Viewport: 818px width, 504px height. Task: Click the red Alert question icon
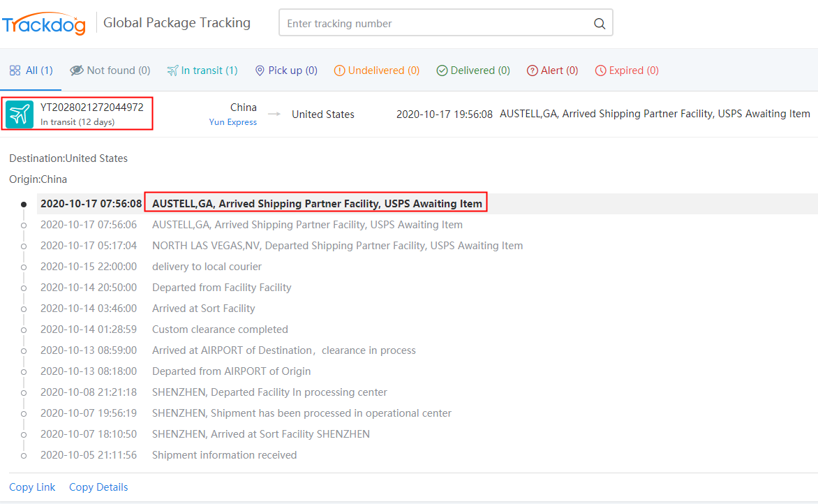pyautogui.click(x=532, y=71)
